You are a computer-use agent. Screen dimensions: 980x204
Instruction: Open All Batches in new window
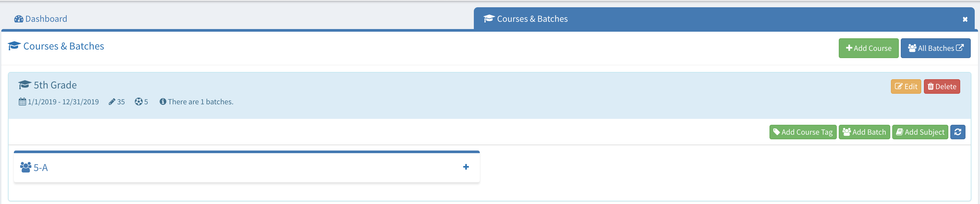(935, 48)
